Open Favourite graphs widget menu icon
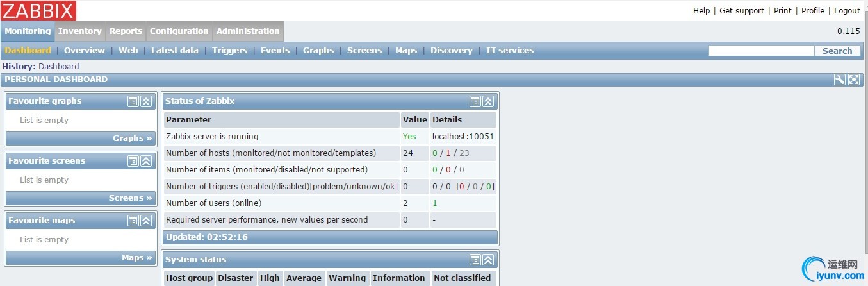Image resolution: width=868 pixels, height=286 pixels. click(133, 101)
